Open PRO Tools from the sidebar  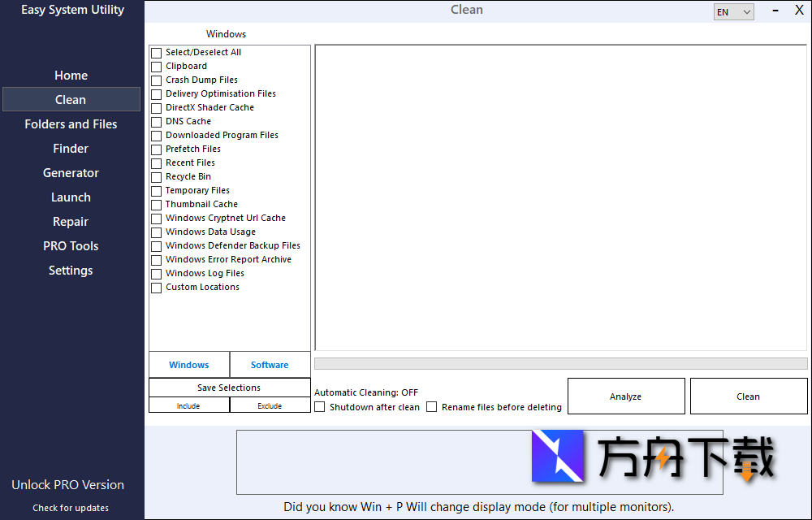click(71, 245)
